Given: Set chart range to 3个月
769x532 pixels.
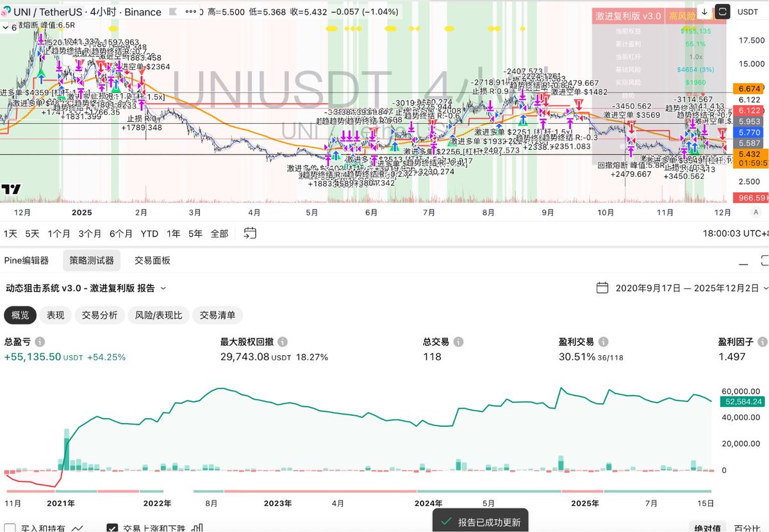Looking at the screenshot, I should (x=90, y=233).
